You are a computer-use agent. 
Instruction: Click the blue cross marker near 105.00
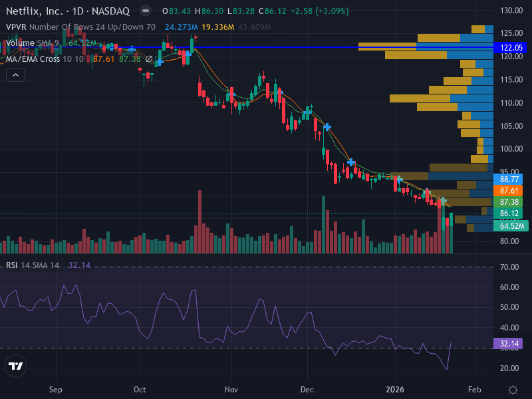pos(327,127)
